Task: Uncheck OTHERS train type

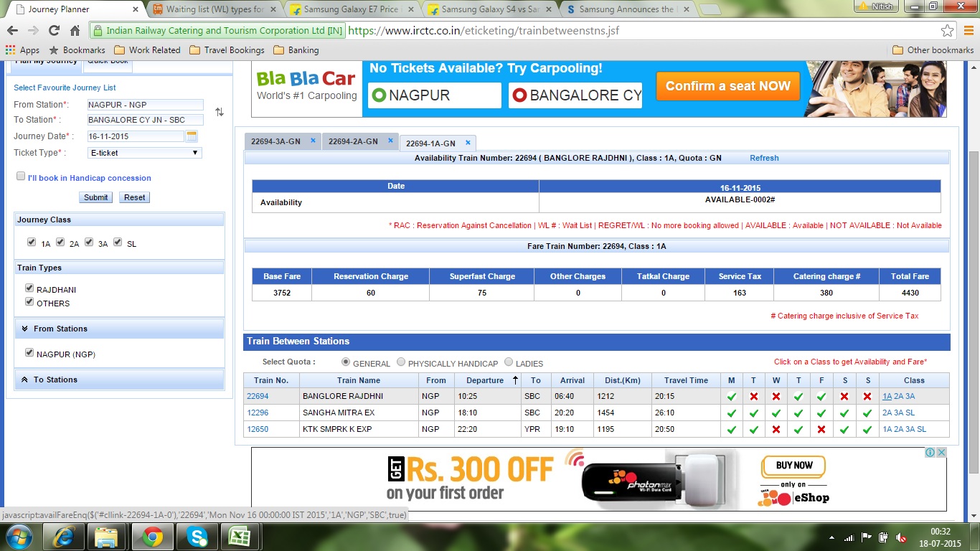Action: pyautogui.click(x=29, y=302)
